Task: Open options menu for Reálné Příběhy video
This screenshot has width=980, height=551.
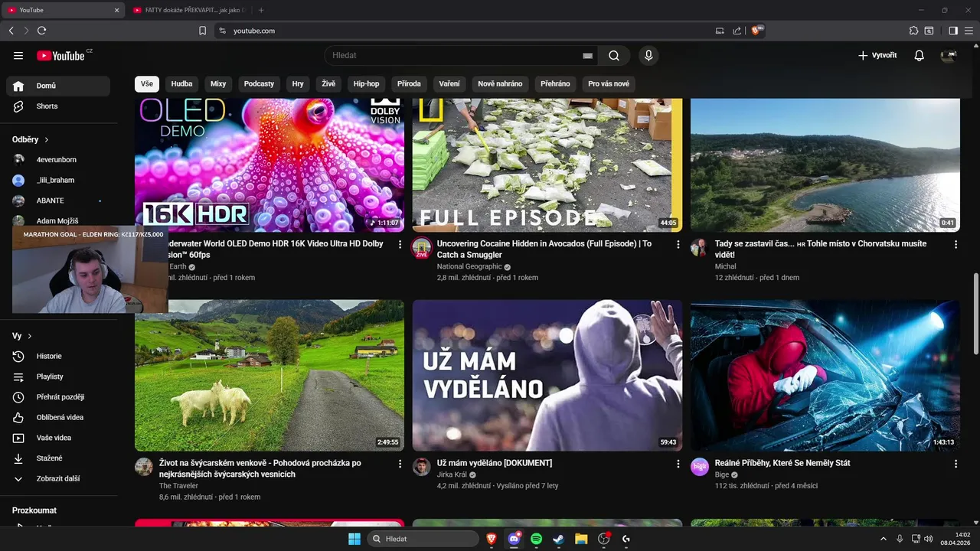Action: [x=955, y=464]
